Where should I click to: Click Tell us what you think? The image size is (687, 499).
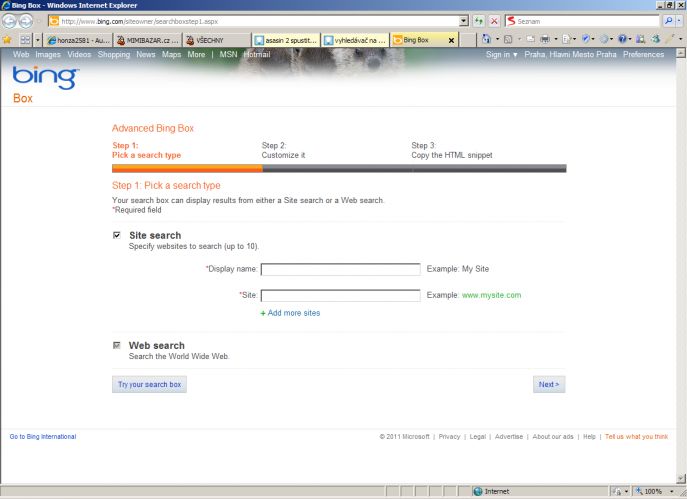click(637, 436)
